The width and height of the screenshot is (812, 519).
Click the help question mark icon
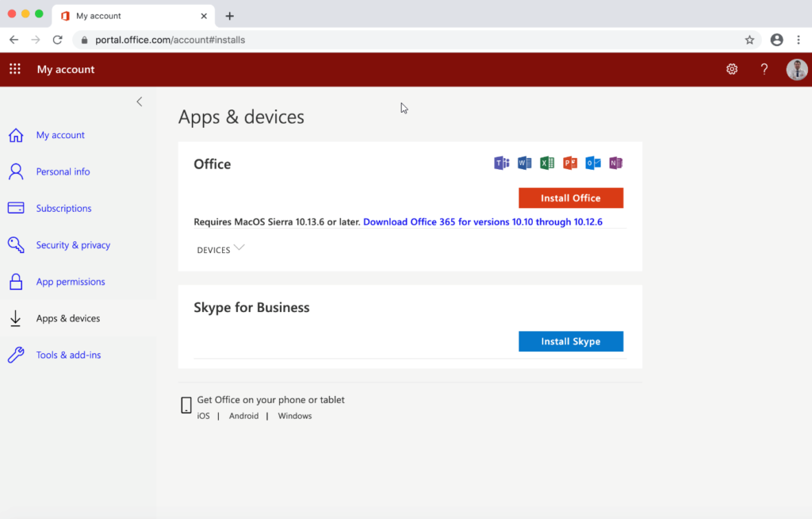tap(764, 69)
